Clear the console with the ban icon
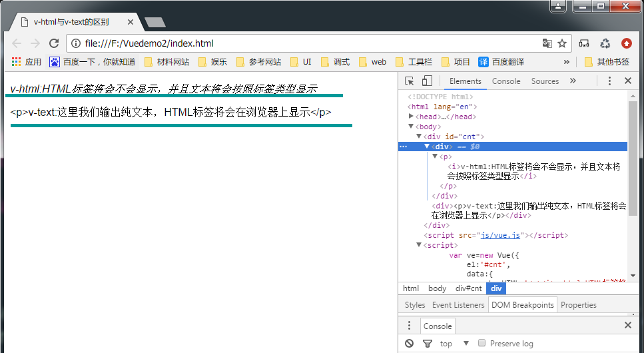Screen dimensions: 644x353 (409, 344)
